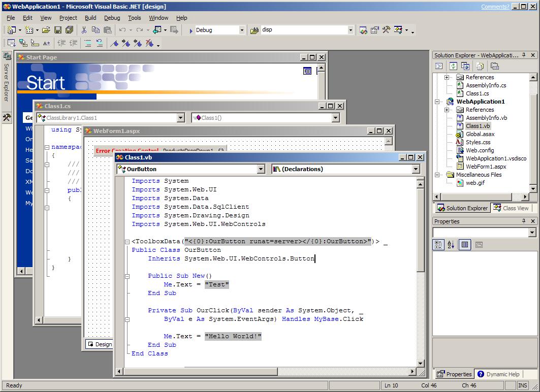This screenshot has height=392, width=540.
Task: Collapse the WebApplication1 project node
Action: point(437,102)
